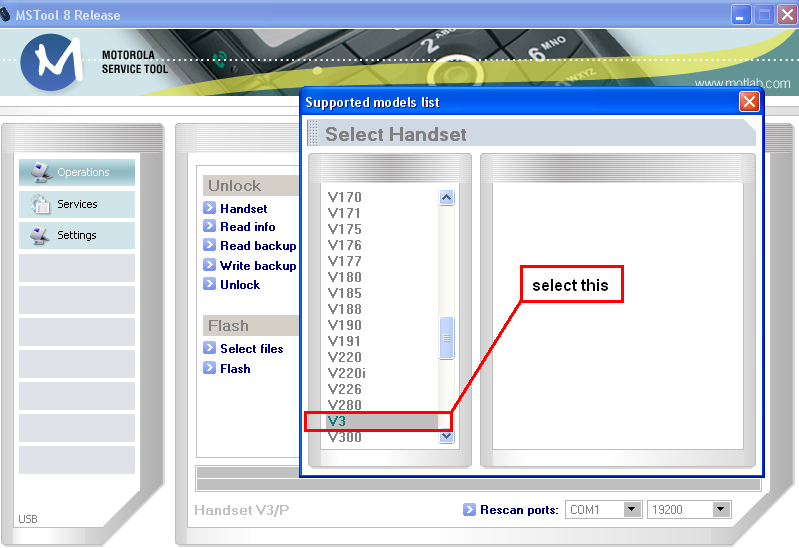The image size is (799, 548).
Task: Click arrow icon beside Read info
Action: [209, 226]
